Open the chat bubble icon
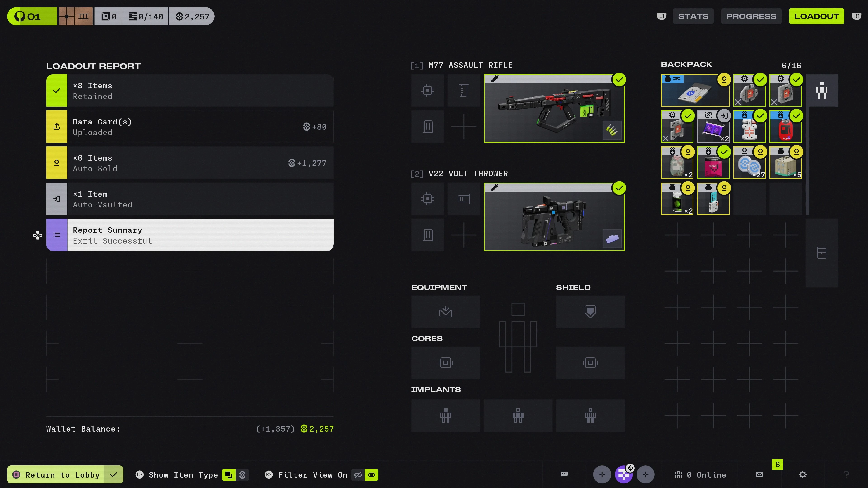868x488 pixels. tap(564, 474)
